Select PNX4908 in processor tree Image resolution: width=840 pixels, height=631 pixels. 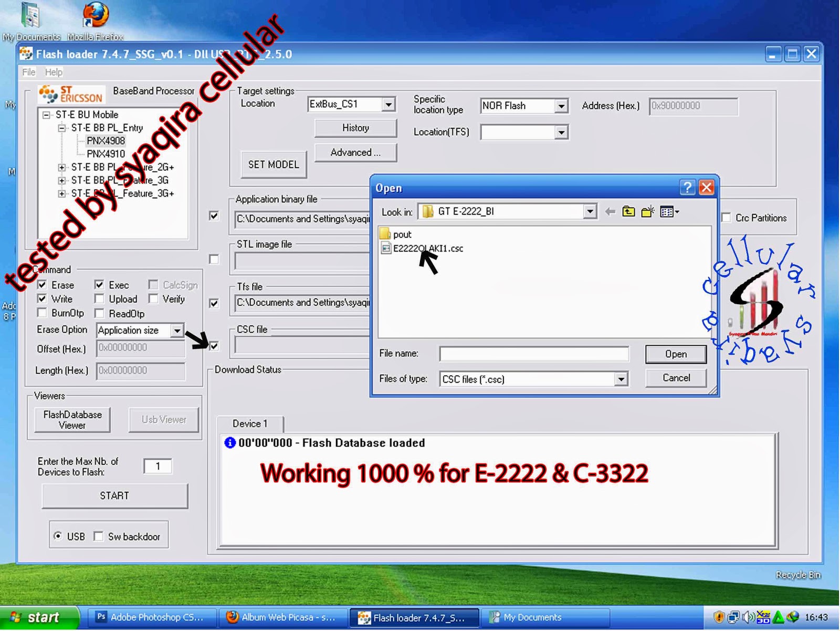[x=106, y=141]
